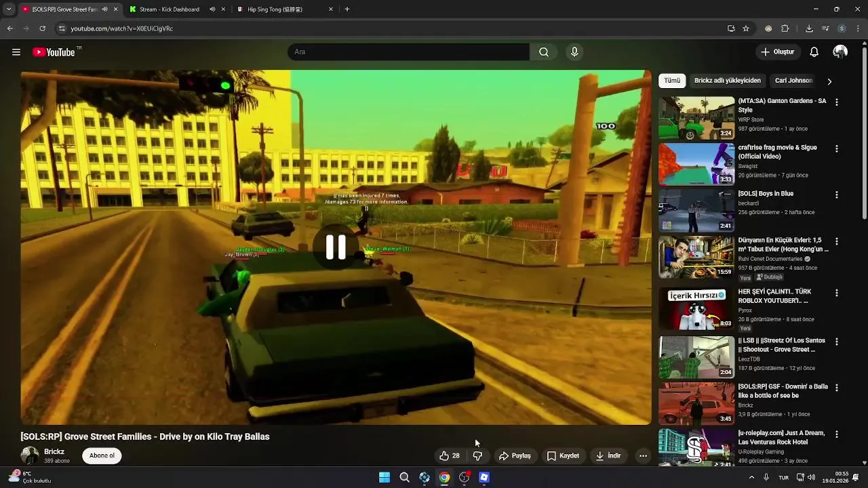Click video title Grove Street Families text
Screen dimensions: 868x488
point(145,436)
